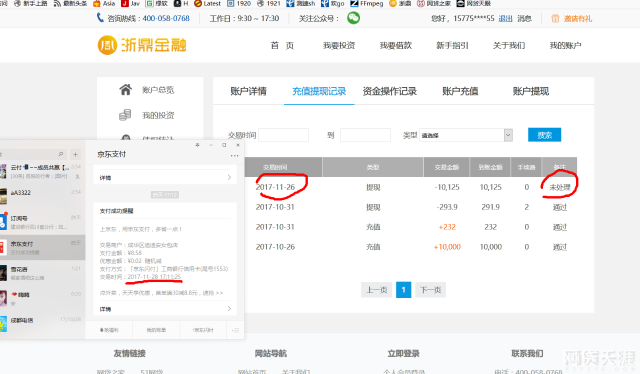Viewport: 640px width, 374px height.
Task: Click search magnifier in WeChat window
Action: click(61, 154)
